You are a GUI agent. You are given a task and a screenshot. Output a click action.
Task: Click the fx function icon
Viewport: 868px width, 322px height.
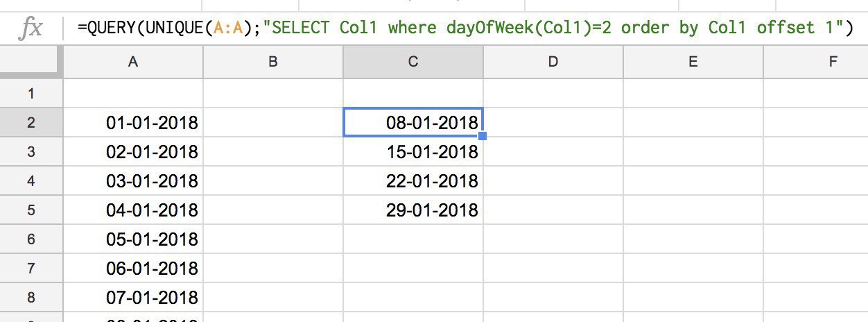click(x=31, y=28)
